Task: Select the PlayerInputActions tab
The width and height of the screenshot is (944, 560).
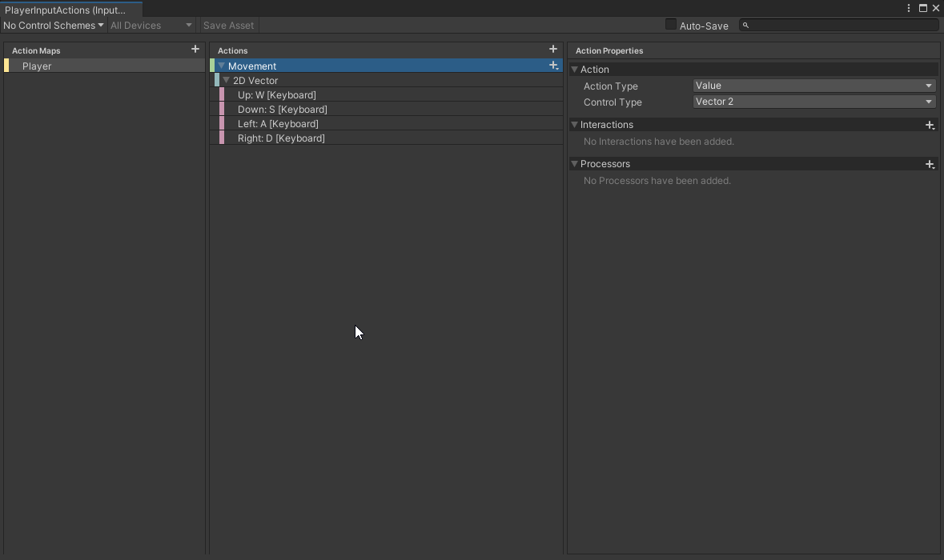Action: pos(71,10)
